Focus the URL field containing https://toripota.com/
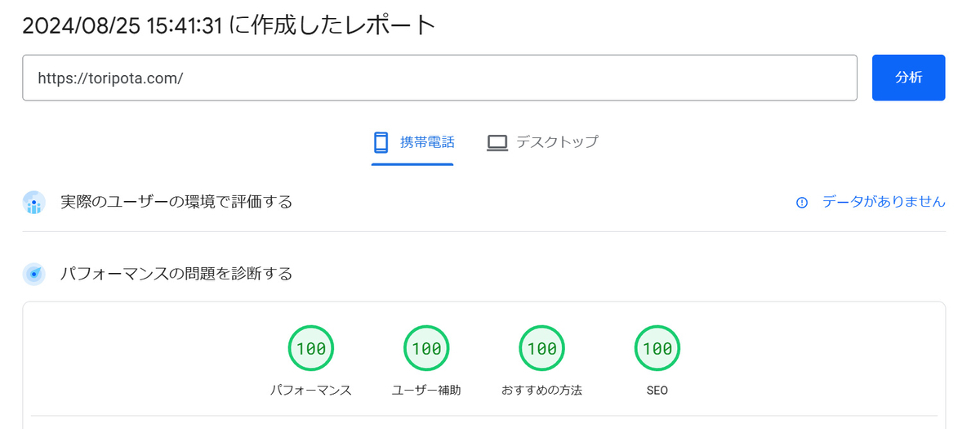Viewport: 980px width, 429px height. pos(439,78)
